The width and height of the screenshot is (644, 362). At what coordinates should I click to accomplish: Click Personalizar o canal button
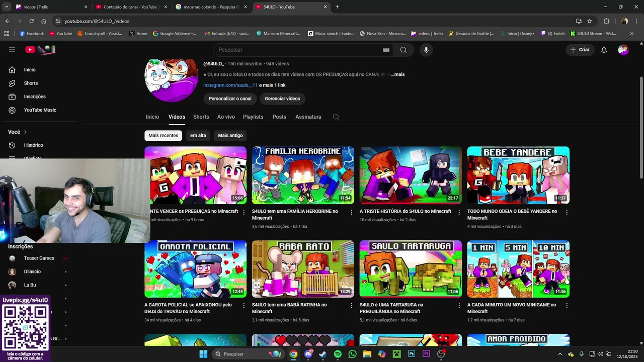point(230,99)
